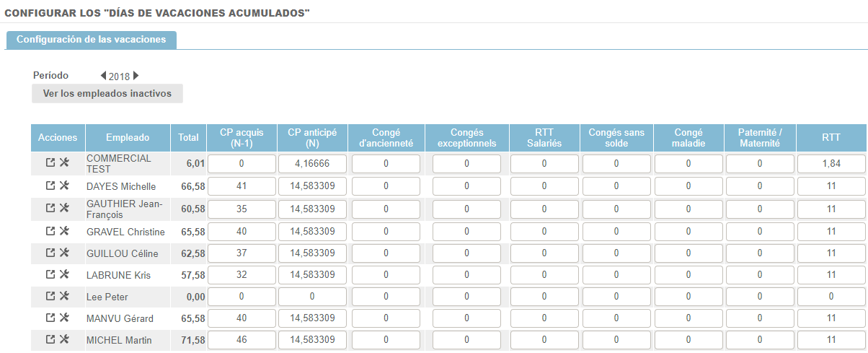Go to previous period before 2018
Image resolution: width=868 pixels, height=353 pixels.
[x=103, y=76]
